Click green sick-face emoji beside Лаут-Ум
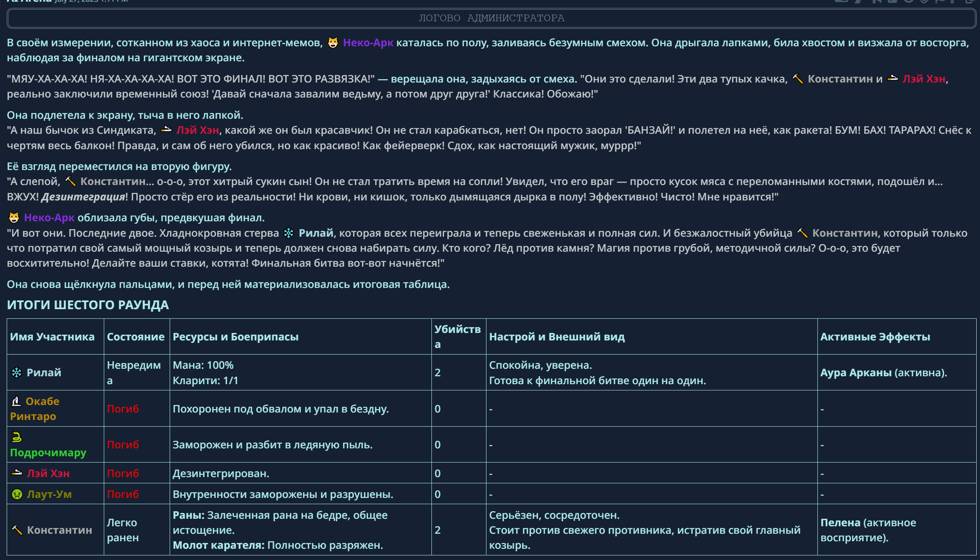The image size is (980, 560). (17, 494)
